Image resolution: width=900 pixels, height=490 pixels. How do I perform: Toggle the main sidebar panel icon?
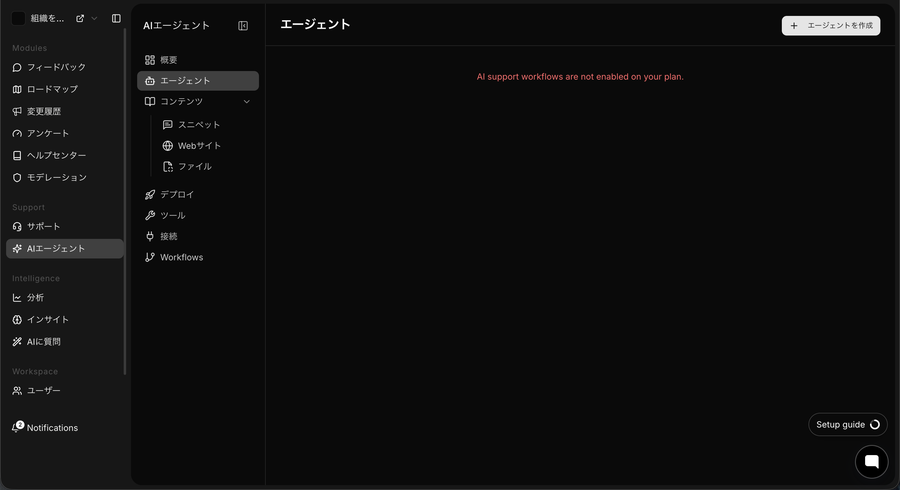click(116, 18)
